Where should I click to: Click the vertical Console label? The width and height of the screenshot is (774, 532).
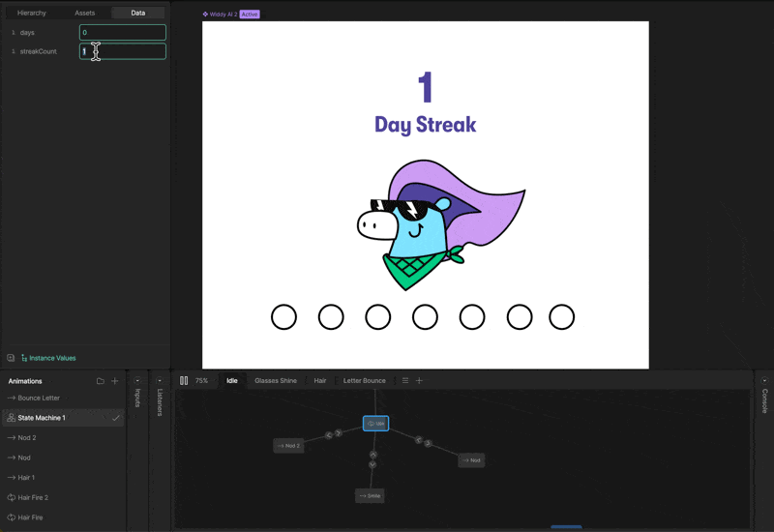tap(764, 400)
